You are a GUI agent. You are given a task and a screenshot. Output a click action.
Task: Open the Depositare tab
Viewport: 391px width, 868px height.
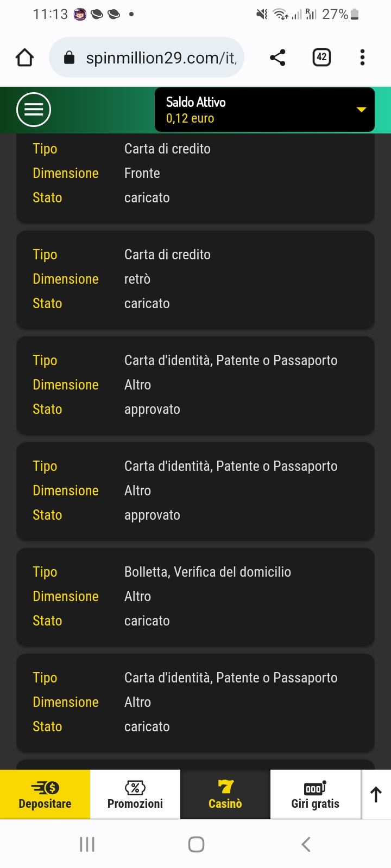click(x=45, y=794)
